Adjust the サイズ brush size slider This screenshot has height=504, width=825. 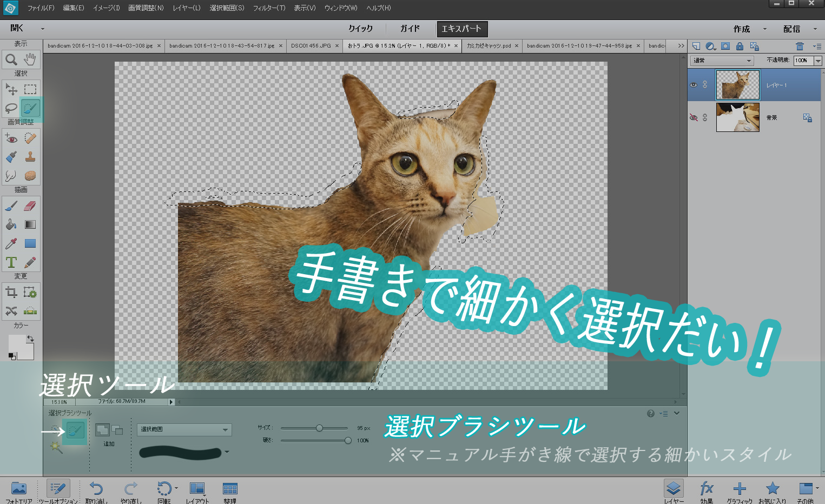click(319, 428)
